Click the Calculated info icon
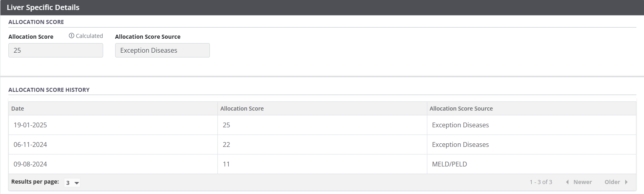This screenshot has width=644, height=194. point(72,36)
